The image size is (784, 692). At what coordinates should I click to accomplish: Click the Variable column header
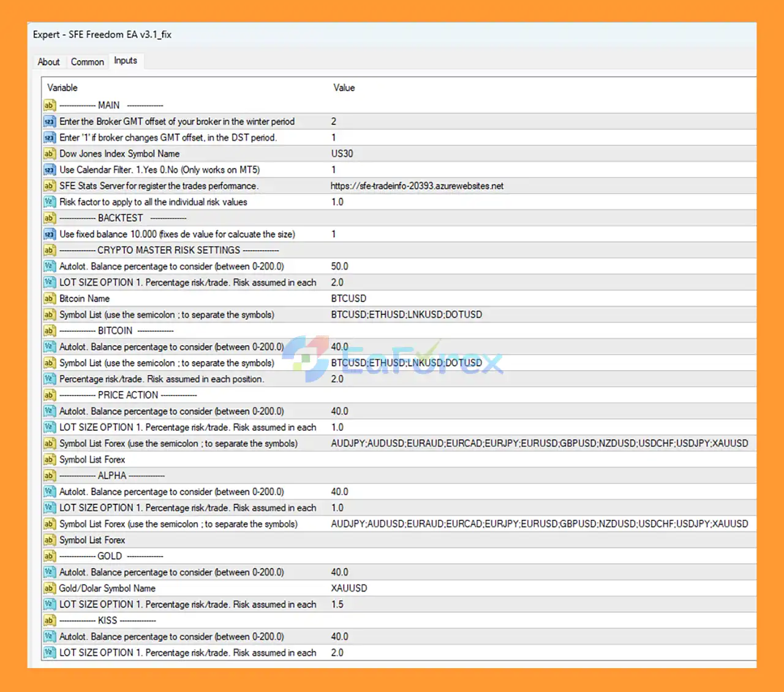point(62,88)
